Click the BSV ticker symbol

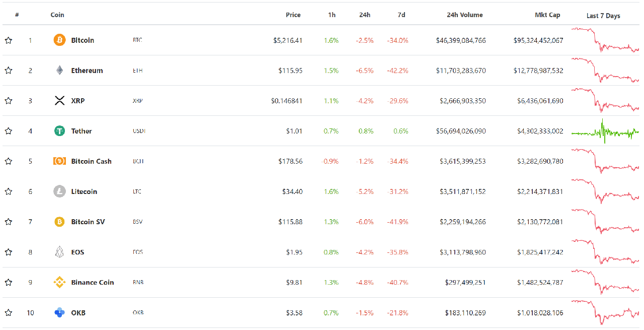coord(137,222)
